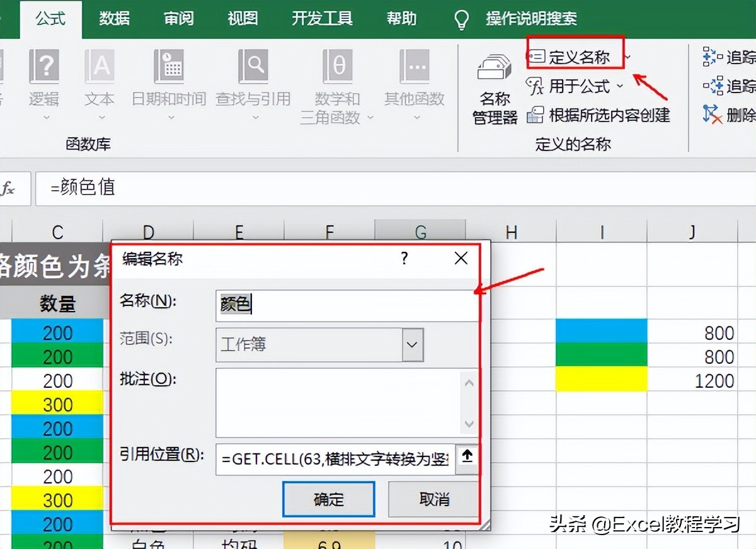Screen dimensions: 756x549
Task: Click 定义名称 button
Action: (x=570, y=57)
